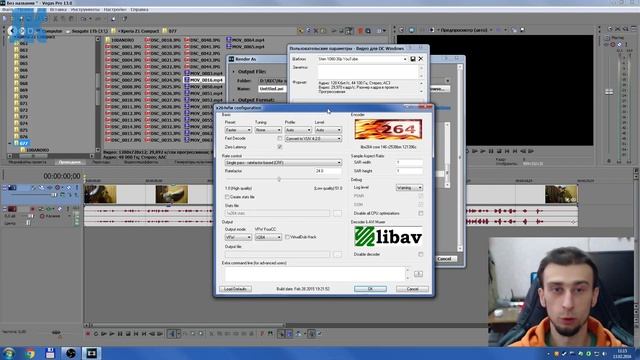Image resolution: width=640 pixels, height=360 pixels.
Task: Open the VFW FourCC dropdown
Action: (x=268, y=237)
